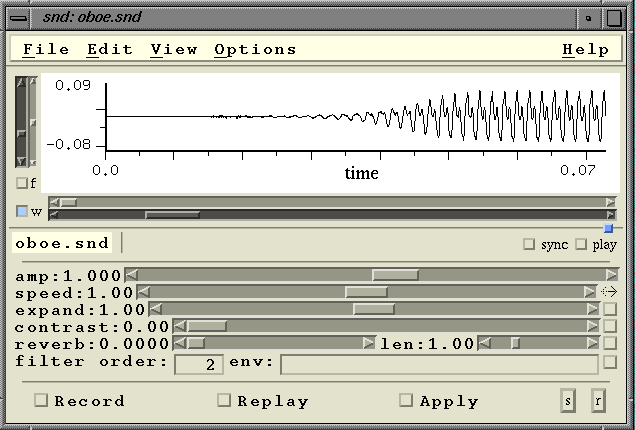
Task: Click the 's' save button
Action: click(568, 401)
